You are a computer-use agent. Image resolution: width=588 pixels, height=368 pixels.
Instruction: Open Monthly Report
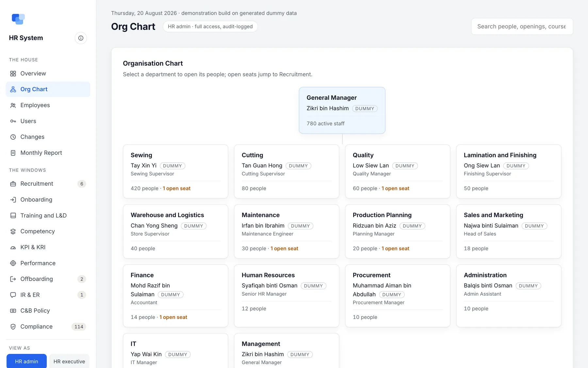pos(48,153)
